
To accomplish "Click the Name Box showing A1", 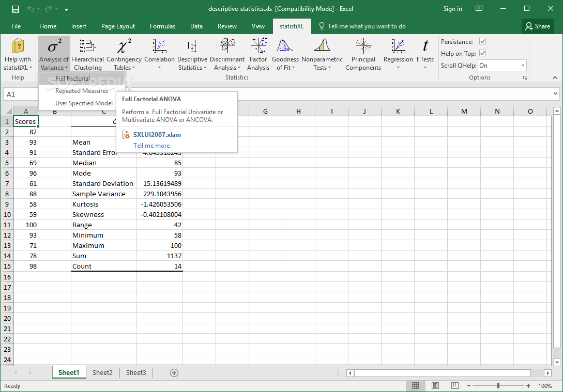I will click(21, 95).
